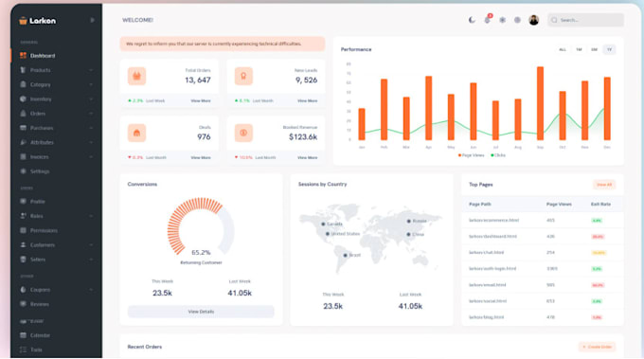Expand the Category submenu chevron
The image size is (644, 359).
(91, 84)
